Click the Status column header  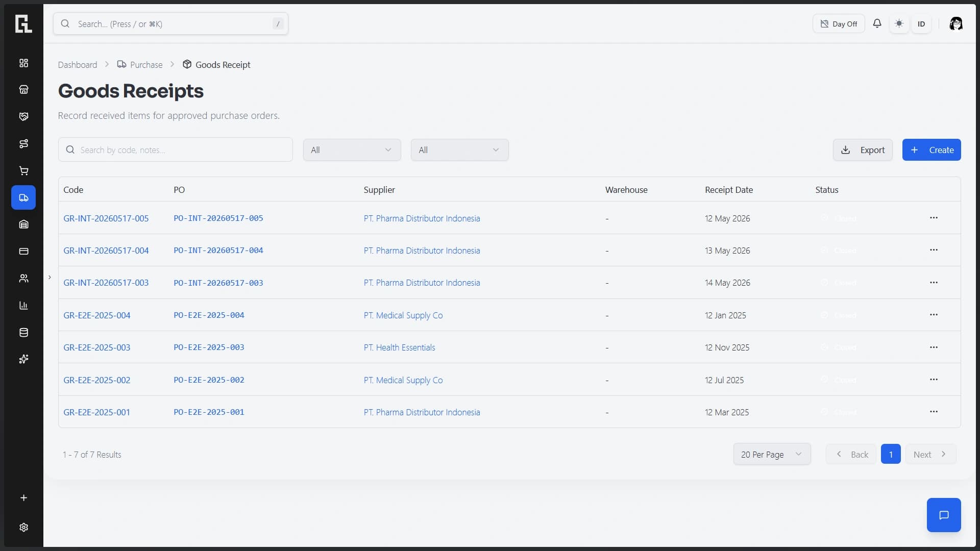[x=827, y=190]
